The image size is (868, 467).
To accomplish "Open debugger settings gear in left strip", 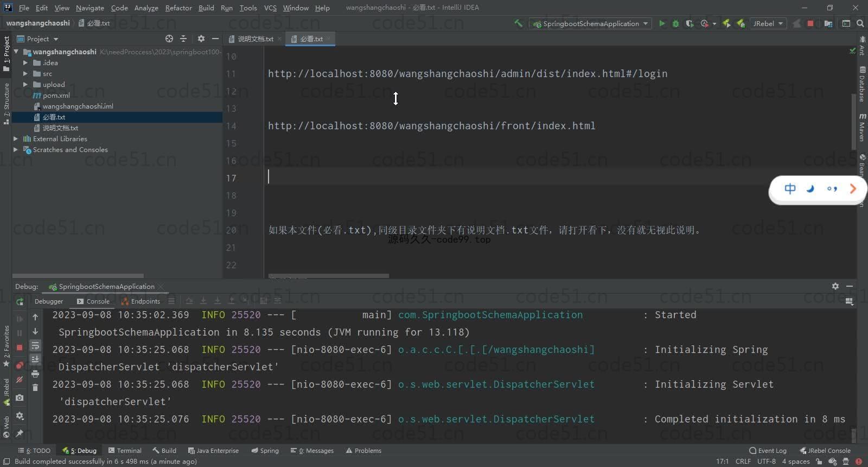I will point(20,416).
